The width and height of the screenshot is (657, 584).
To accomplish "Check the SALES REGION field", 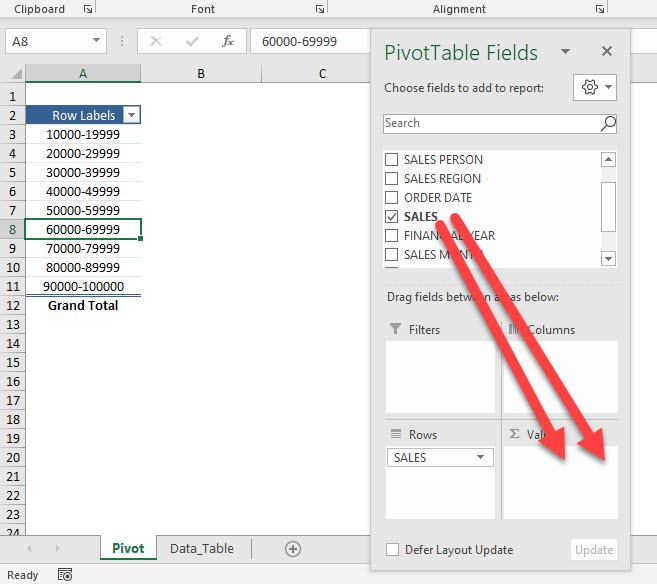I will click(x=391, y=178).
